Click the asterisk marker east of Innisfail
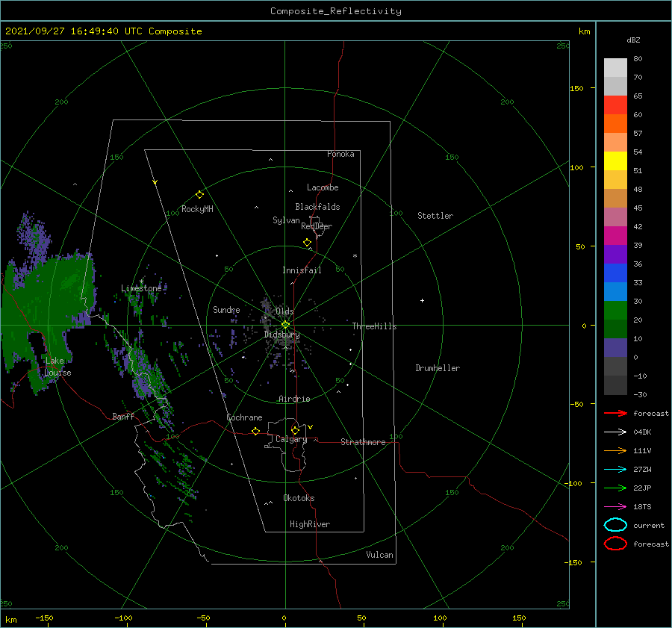Viewport: 672px width, 628px height. (355, 256)
